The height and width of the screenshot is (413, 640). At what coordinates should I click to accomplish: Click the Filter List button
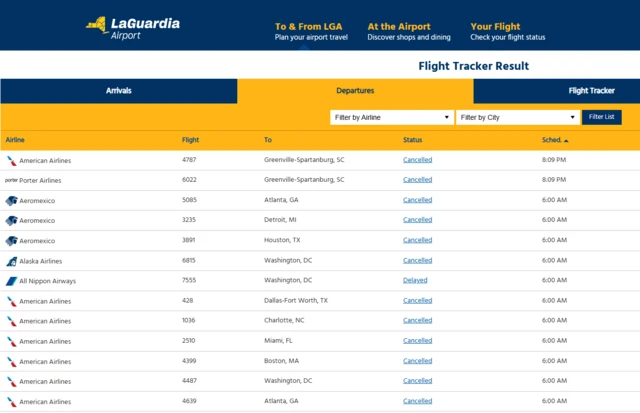[x=602, y=117]
